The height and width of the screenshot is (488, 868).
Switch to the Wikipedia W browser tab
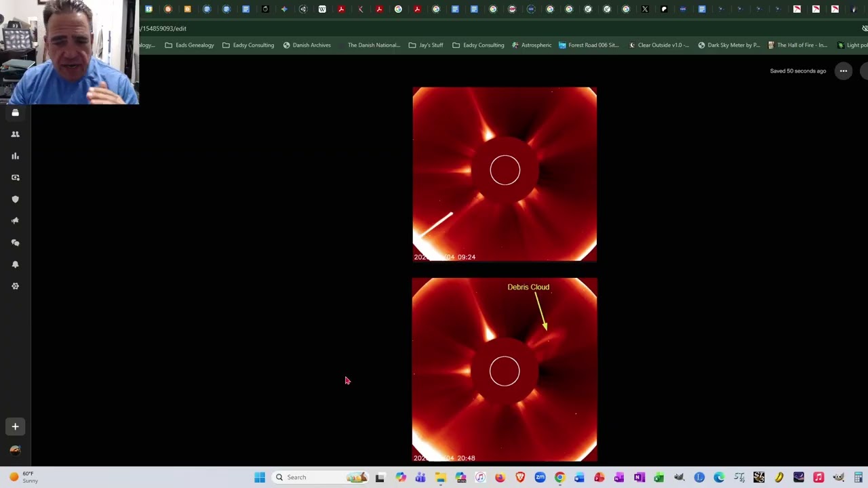tap(322, 9)
